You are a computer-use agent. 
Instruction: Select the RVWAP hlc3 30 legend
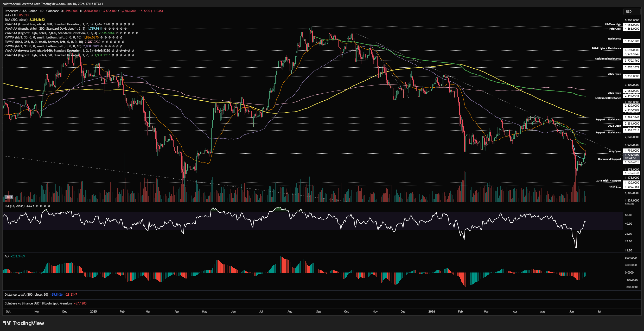tap(43, 37)
